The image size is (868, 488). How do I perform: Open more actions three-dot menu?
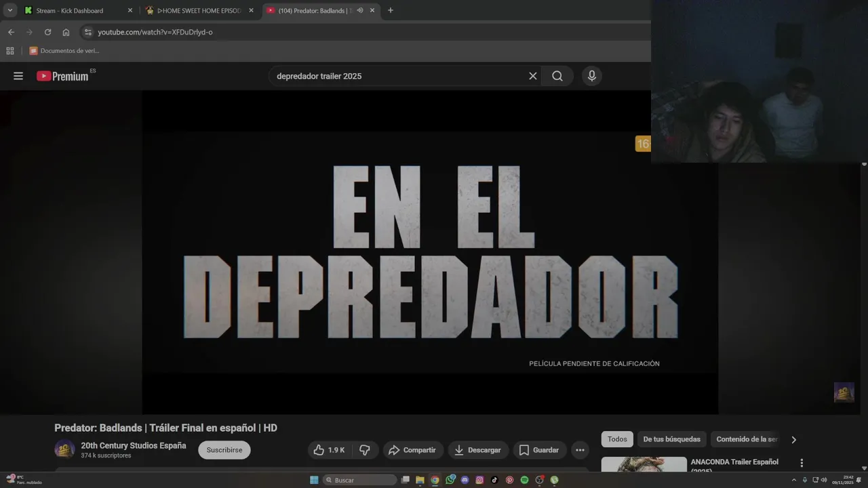[x=580, y=450]
